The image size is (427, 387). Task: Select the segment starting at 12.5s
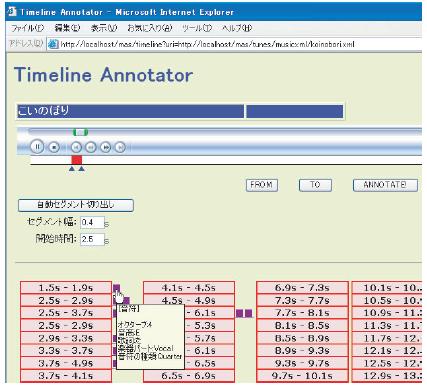pos(387,363)
